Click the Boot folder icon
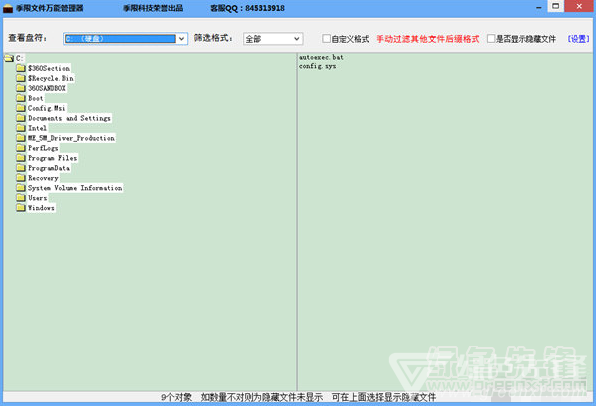The image size is (596, 406). 21,98
